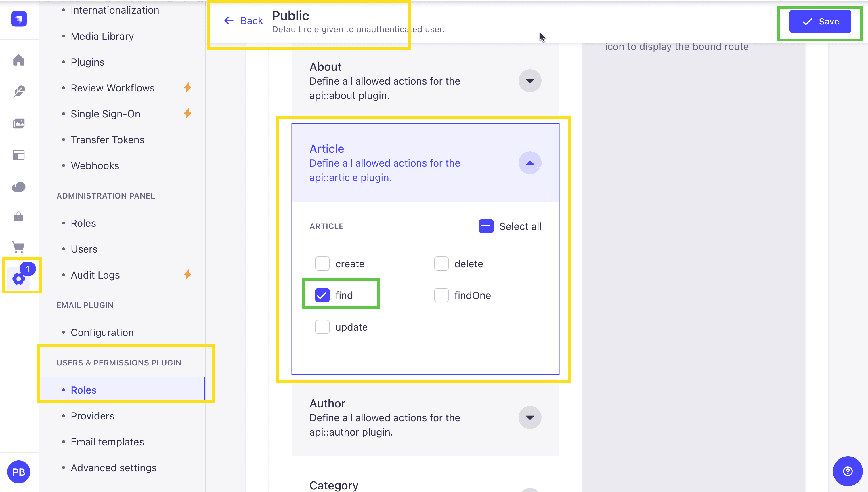Screen dimensions: 868x492
Task: Enable the create permission checkbox
Action: (x=322, y=264)
